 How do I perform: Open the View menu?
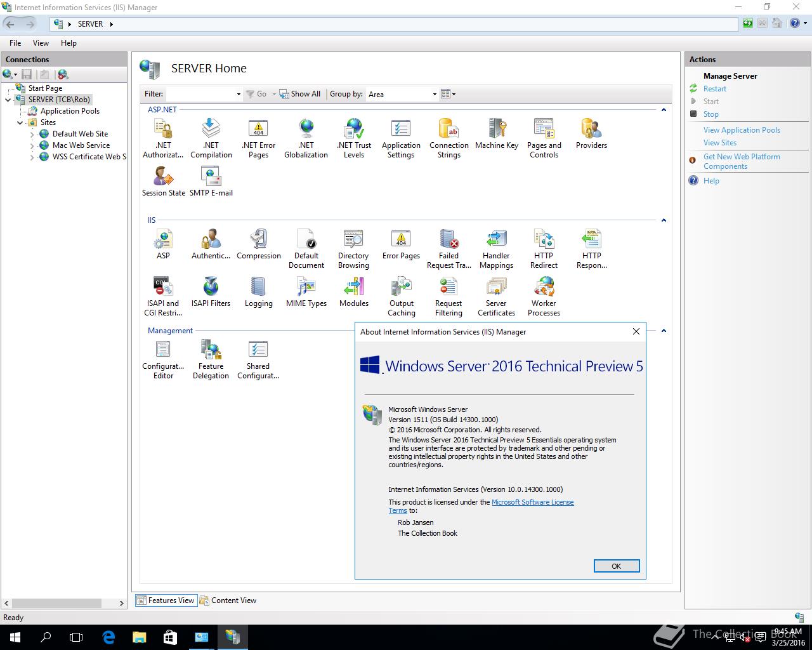click(x=41, y=43)
